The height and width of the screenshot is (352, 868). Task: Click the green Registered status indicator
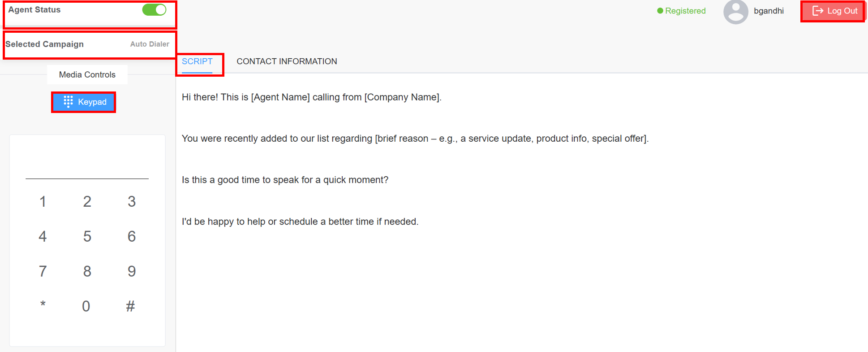(681, 11)
